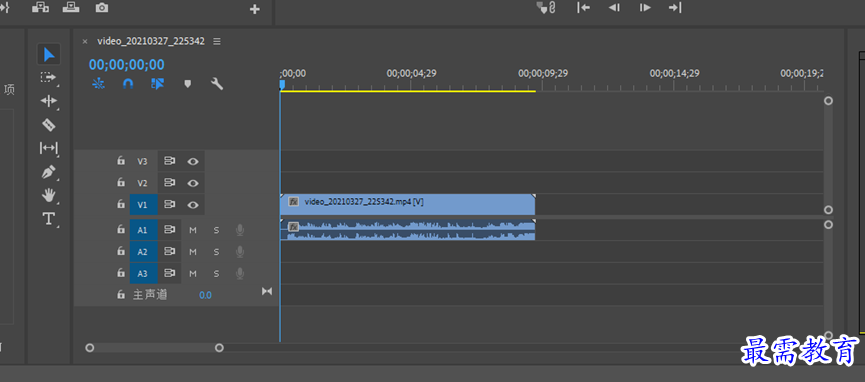Close the video_20210327_225342 sequence tab
This screenshot has width=865, height=382.
[x=85, y=41]
